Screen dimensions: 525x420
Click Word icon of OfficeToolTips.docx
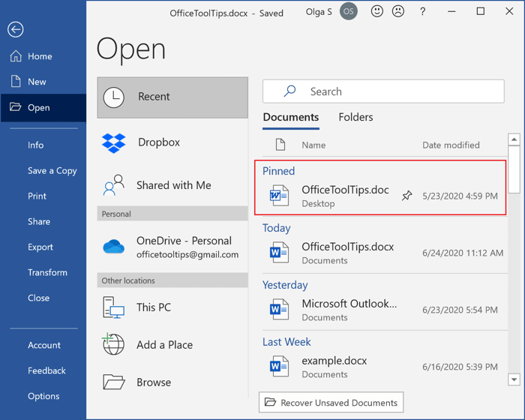tap(279, 252)
